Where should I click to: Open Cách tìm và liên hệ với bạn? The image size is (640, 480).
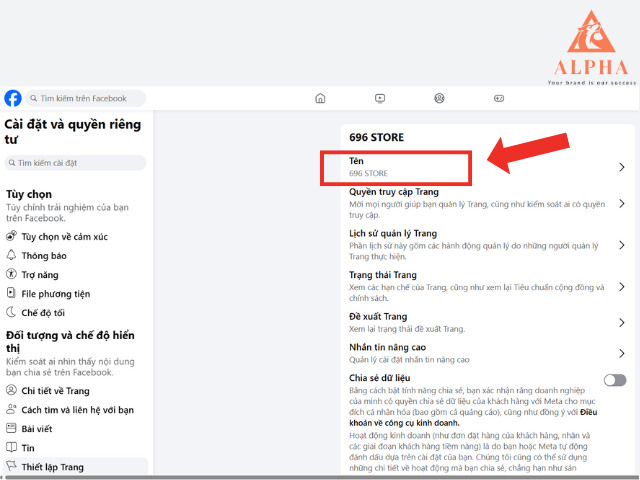click(76, 409)
